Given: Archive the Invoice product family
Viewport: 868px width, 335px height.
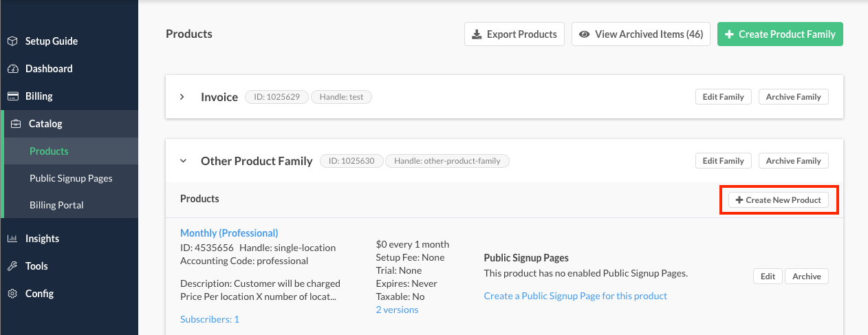Looking at the screenshot, I should pos(793,97).
